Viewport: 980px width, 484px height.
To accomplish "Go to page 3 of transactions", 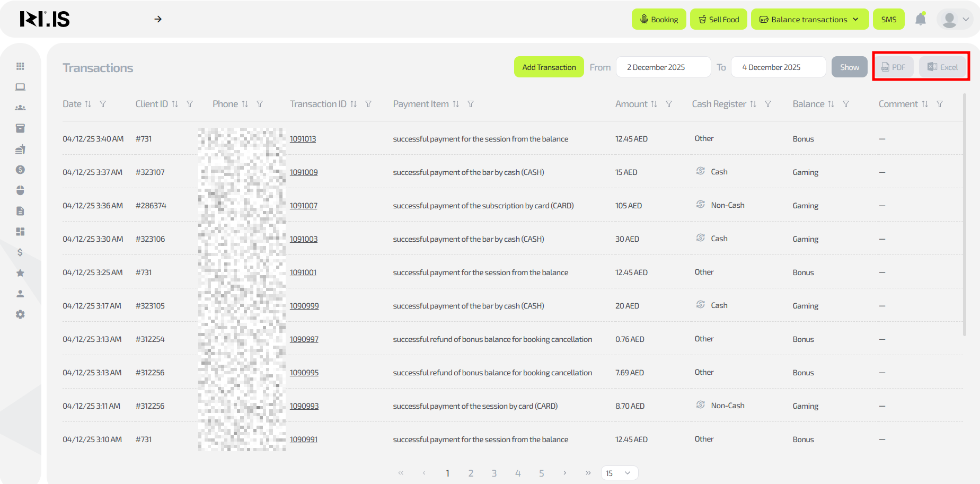I will 494,473.
